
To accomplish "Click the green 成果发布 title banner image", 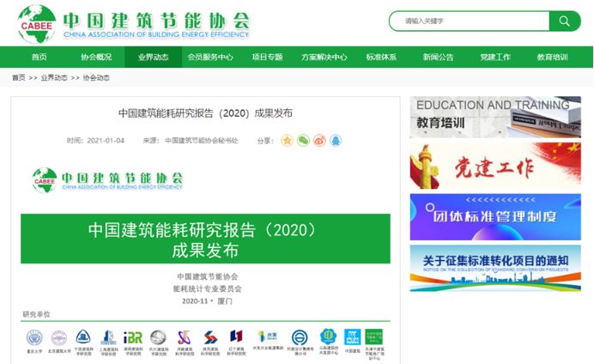I will [x=205, y=239].
